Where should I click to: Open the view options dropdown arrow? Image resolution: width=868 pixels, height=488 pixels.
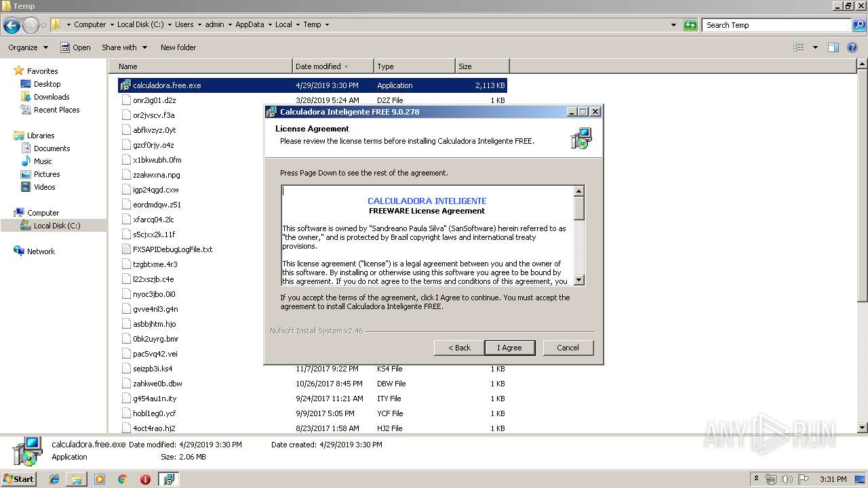click(815, 47)
